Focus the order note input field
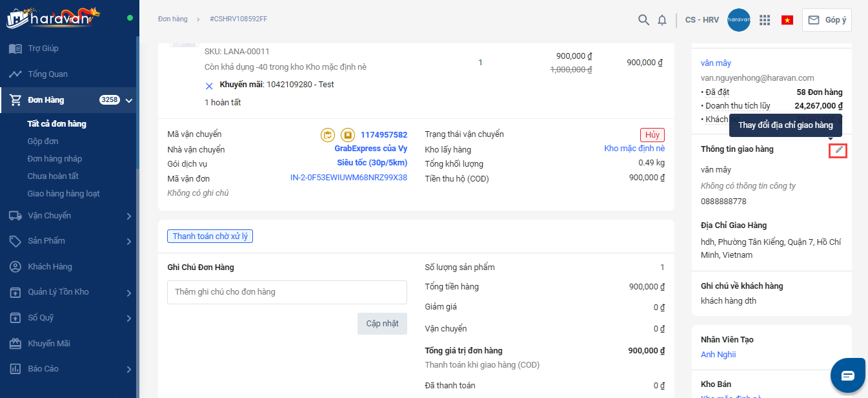 (x=287, y=292)
